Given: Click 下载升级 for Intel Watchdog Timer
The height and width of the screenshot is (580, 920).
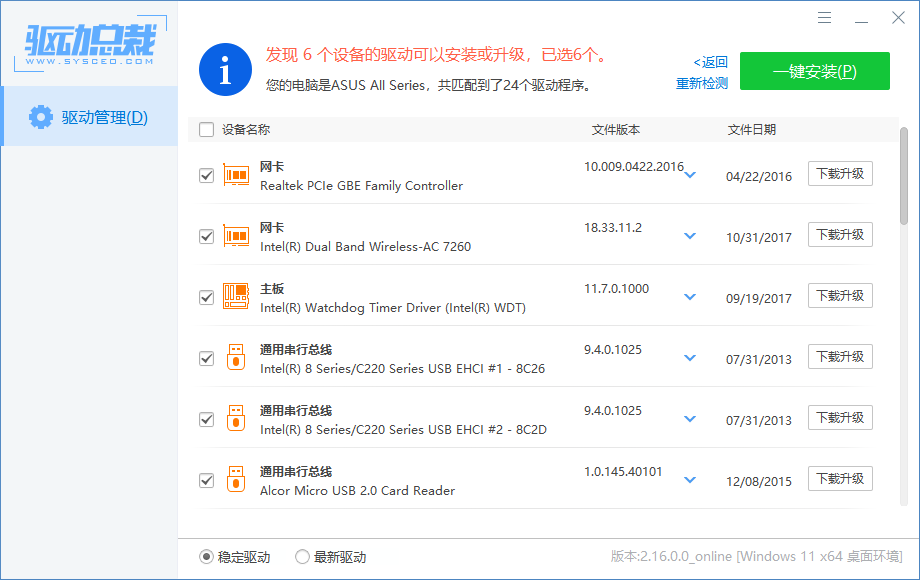Looking at the screenshot, I should (840, 296).
